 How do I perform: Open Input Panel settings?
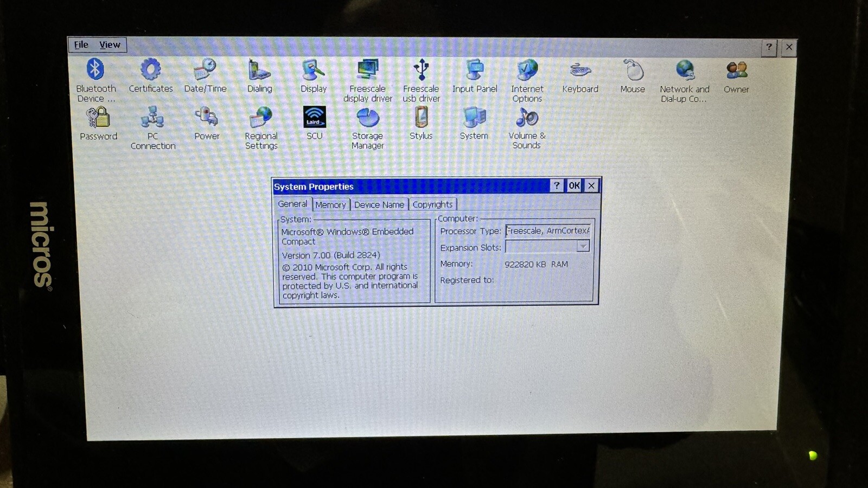tap(475, 76)
